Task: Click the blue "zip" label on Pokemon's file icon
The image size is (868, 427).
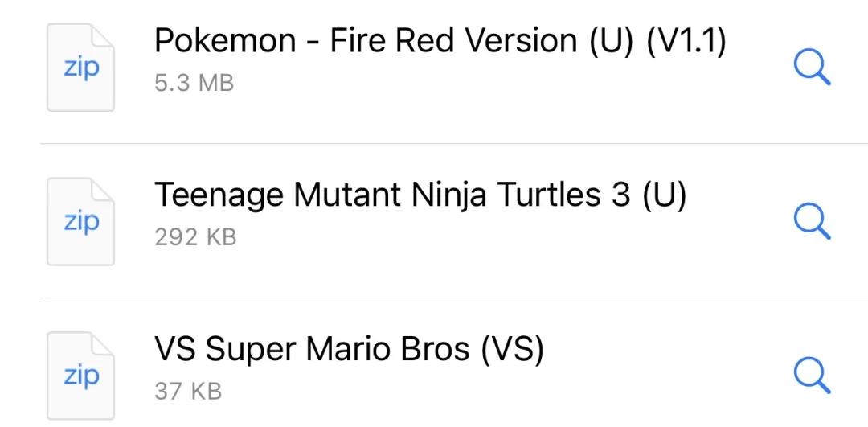Action: (81, 68)
